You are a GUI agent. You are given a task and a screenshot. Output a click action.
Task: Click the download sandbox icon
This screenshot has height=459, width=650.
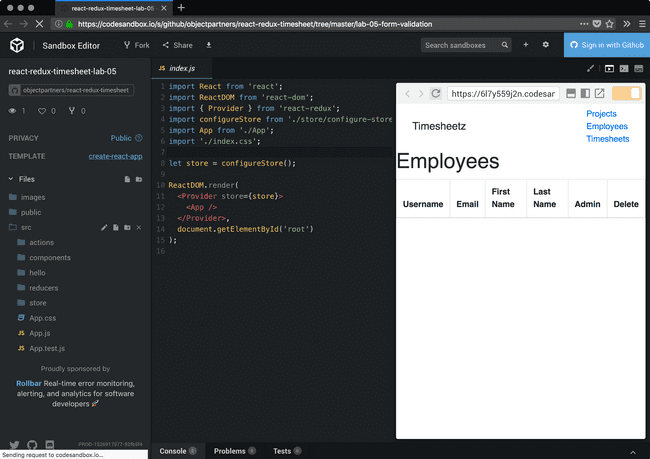[209, 45]
